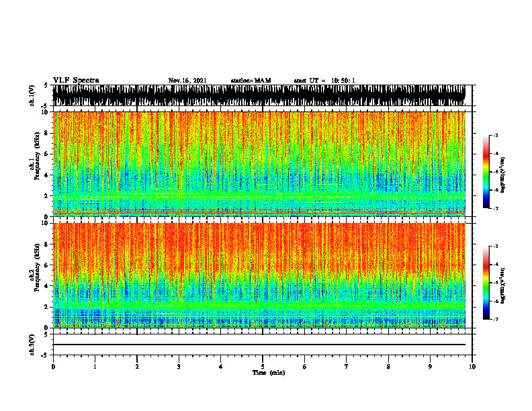Click time axis tick label '4'
The width and height of the screenshot is (532, 411).
point(221,367)
